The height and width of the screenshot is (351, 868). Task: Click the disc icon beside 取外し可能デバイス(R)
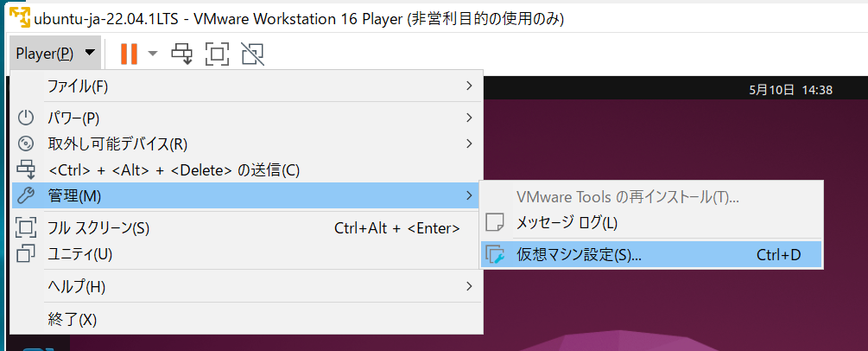coord(26,144)
